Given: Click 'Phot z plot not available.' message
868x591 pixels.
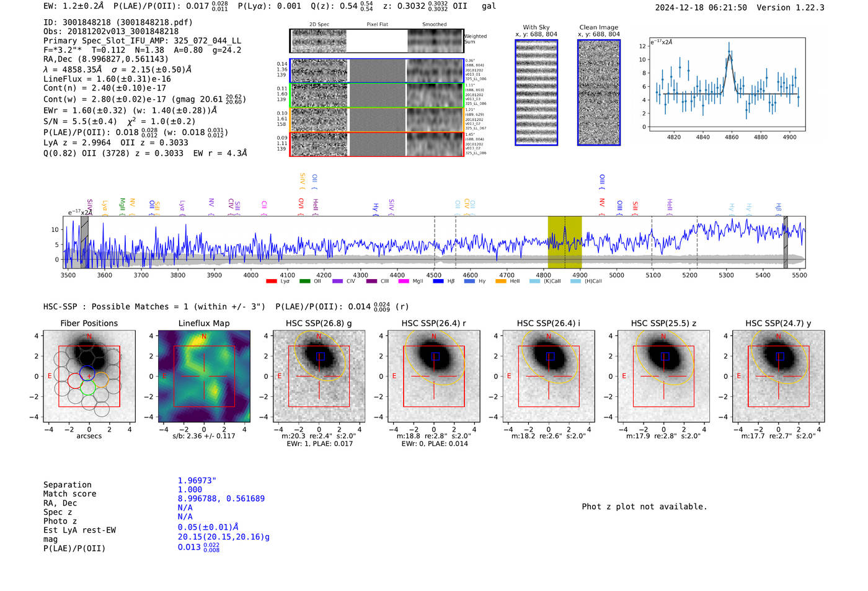Looking at the screenshot, I should (x=644, y=507).
